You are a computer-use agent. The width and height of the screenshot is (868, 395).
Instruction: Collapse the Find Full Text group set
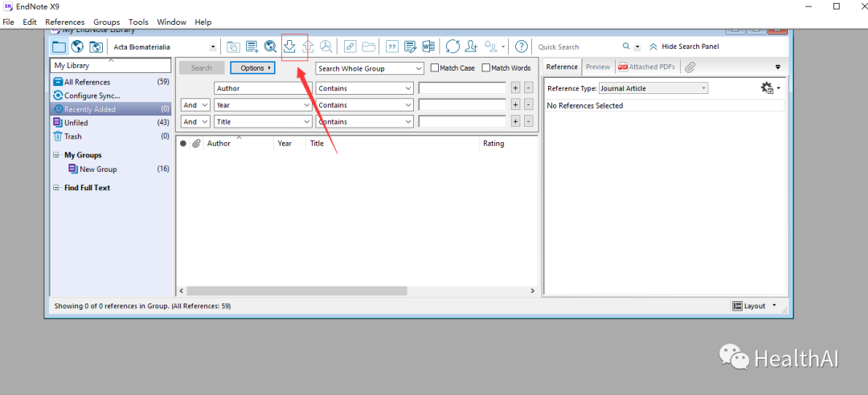coord(56,188)
